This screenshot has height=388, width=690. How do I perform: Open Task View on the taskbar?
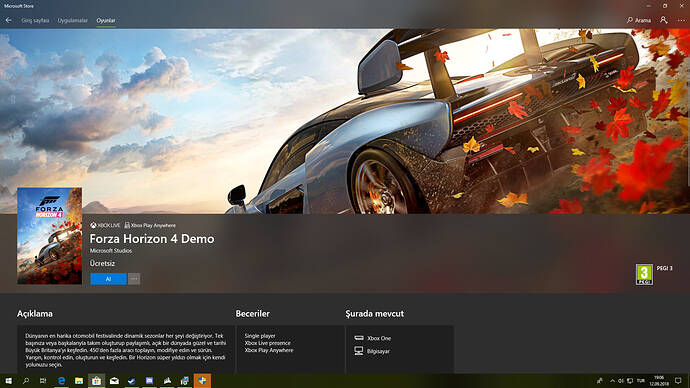[x=43, y=381]
